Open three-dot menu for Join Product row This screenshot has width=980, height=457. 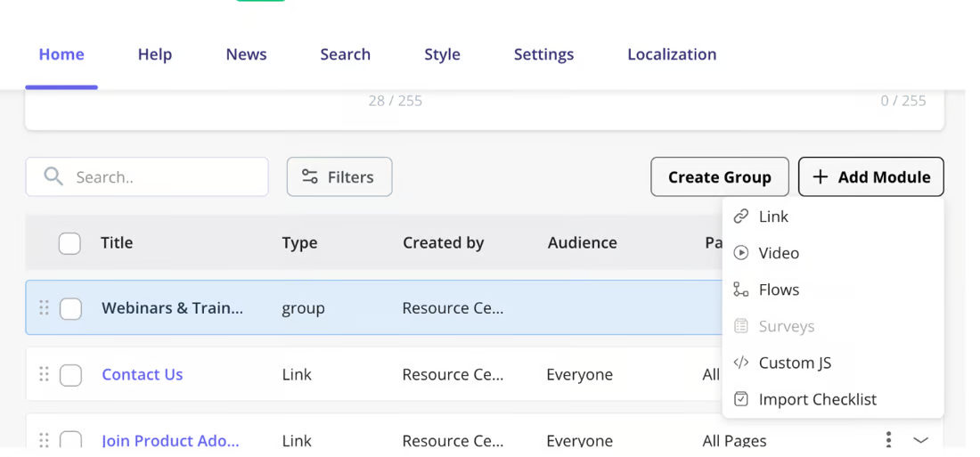pyautogui.click(x=888, y=439)
